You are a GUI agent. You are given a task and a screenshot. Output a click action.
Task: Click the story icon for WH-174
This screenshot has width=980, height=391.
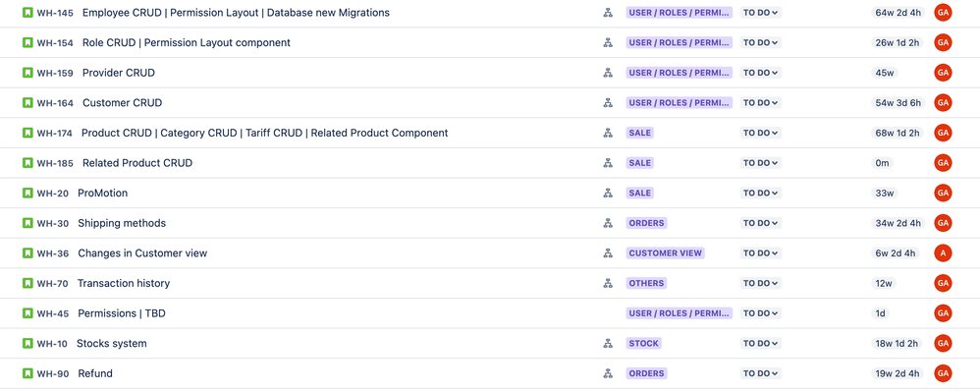(x=27, y=133)
